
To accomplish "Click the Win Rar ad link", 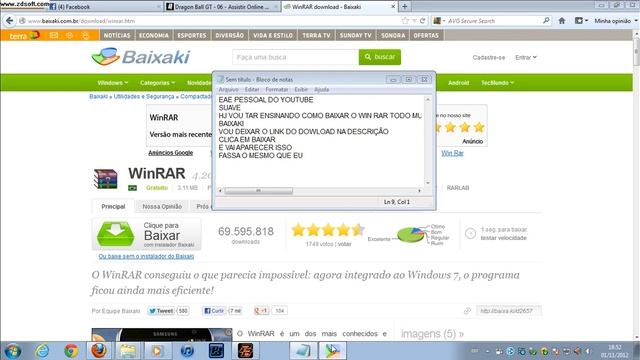I will tap(452, 153).
